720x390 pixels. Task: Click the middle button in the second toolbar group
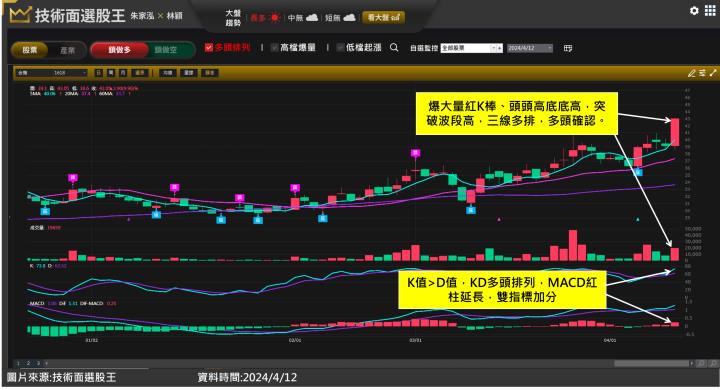(x=189, y=73)
